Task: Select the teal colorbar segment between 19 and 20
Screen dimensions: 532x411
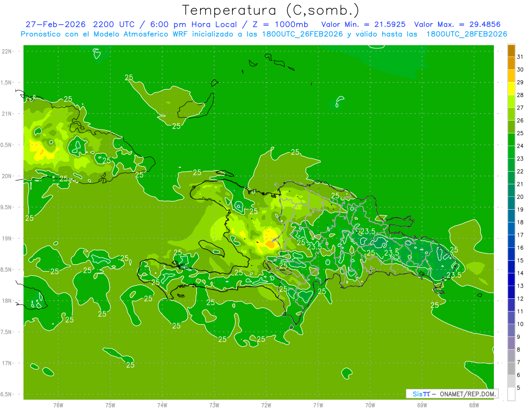Action: pos(511,203)
